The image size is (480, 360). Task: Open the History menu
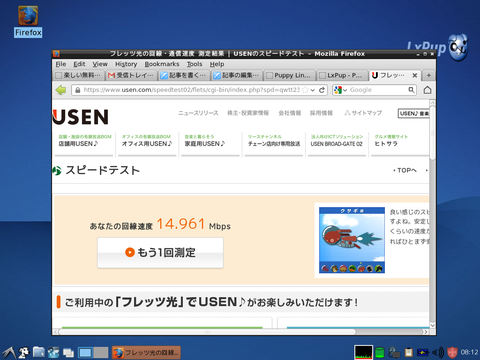tap(126, 64)
